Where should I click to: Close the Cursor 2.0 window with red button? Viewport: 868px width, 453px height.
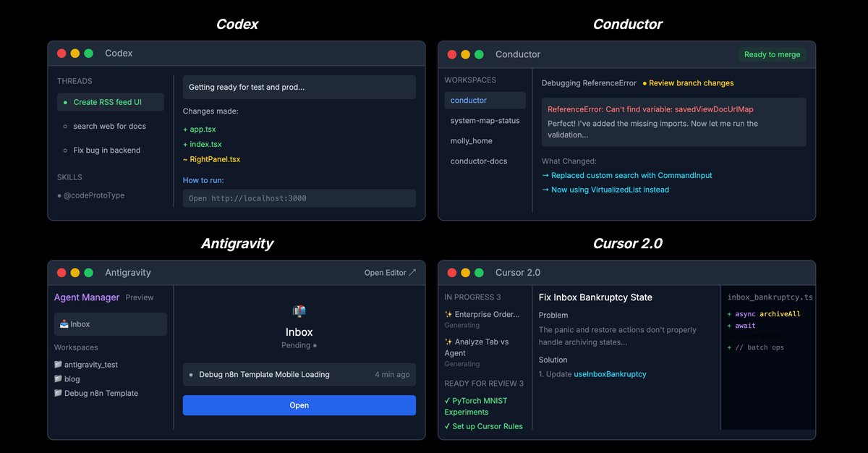click(452, 273)
